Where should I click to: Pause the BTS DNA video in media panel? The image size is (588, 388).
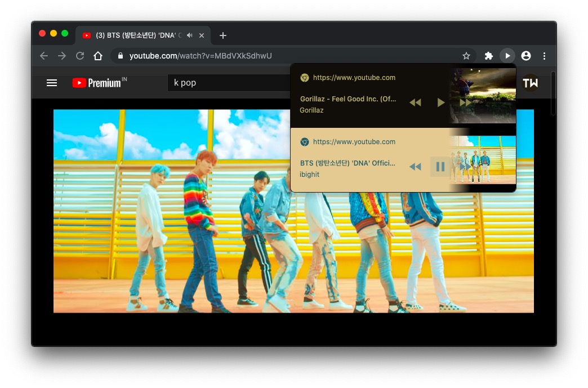[x=440, y=167]
